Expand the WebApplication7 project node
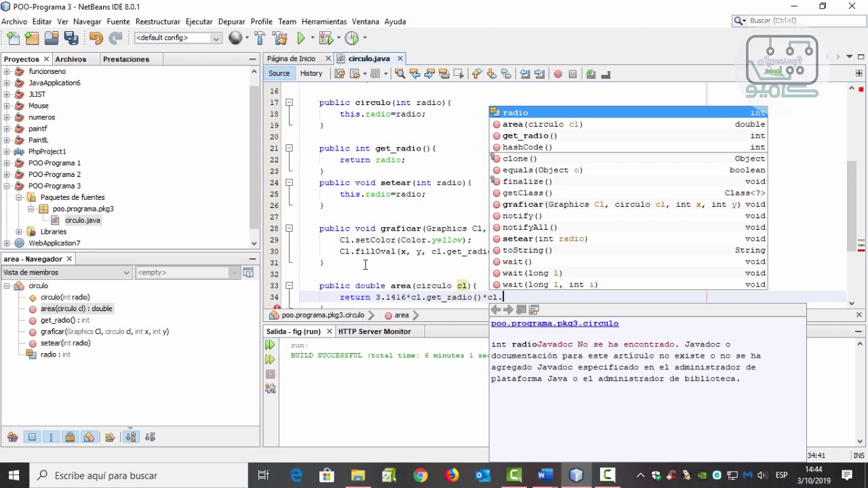Screen dimensions: 868x488 pos(7,243)
